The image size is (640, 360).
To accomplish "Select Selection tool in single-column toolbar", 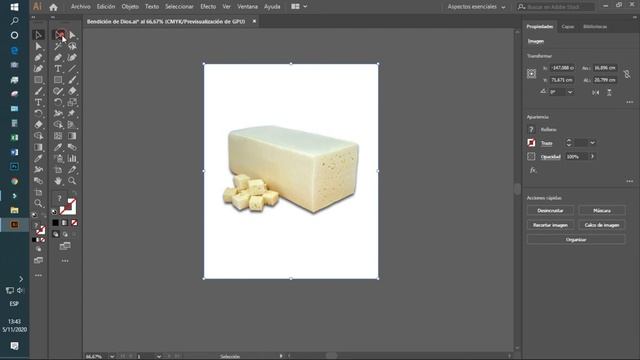I will point(38,35).
